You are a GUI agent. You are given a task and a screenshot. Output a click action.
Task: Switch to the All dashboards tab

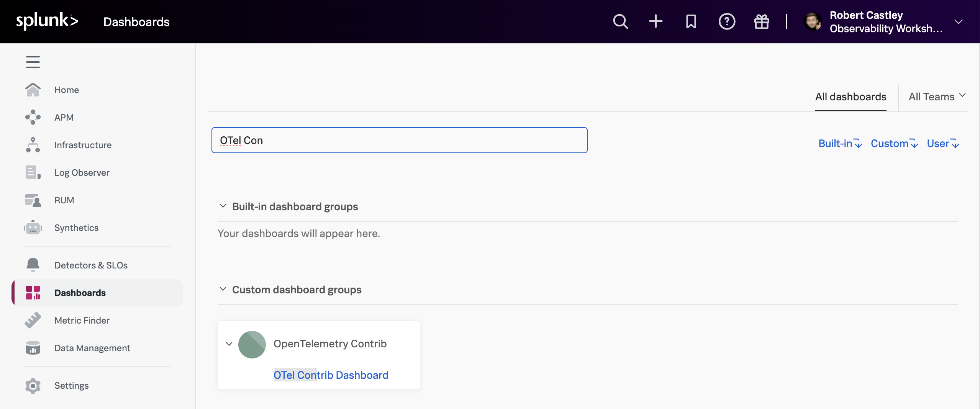(x=850, y=97)
